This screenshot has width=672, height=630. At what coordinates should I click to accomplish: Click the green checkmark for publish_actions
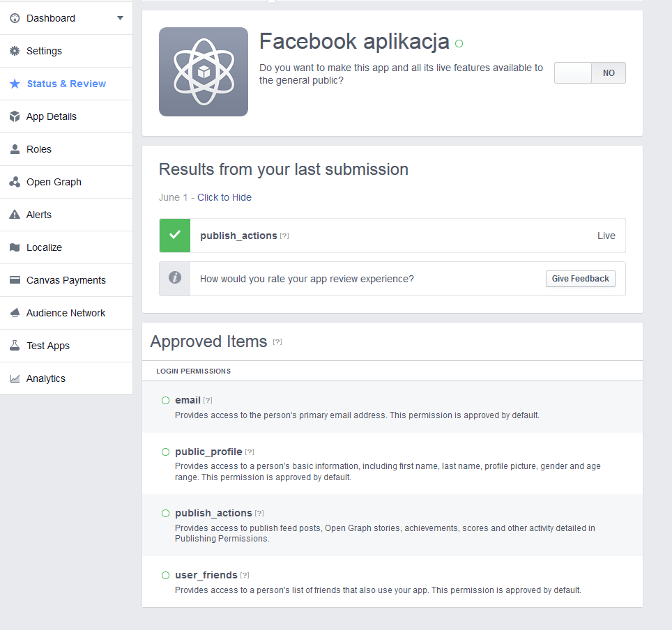tap(175, 236)
